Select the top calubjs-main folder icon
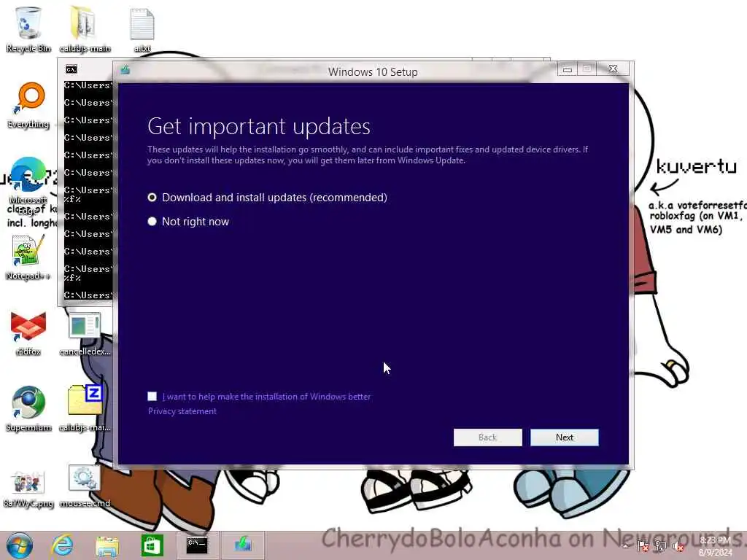 [x=85, y=29]
